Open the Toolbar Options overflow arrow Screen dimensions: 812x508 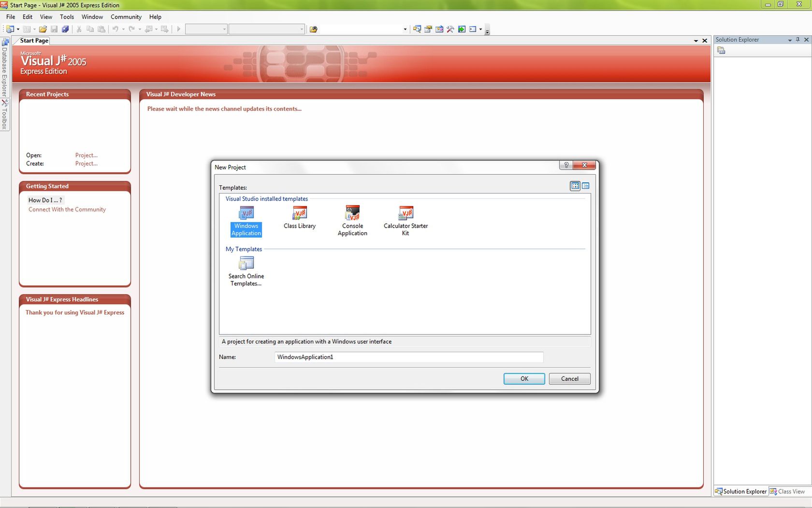pyautogui.click(x=487, y=30)
